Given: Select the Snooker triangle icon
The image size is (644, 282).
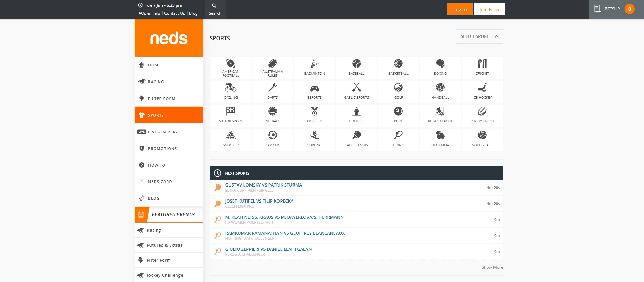Looking at the screenshot, I should coord(231,135).
